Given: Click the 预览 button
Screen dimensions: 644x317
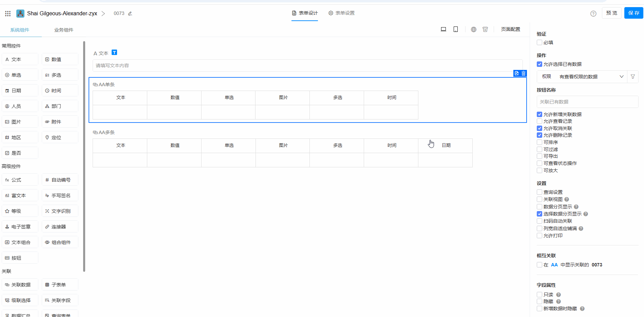Looking at the screenshot, I should point(611,13).
